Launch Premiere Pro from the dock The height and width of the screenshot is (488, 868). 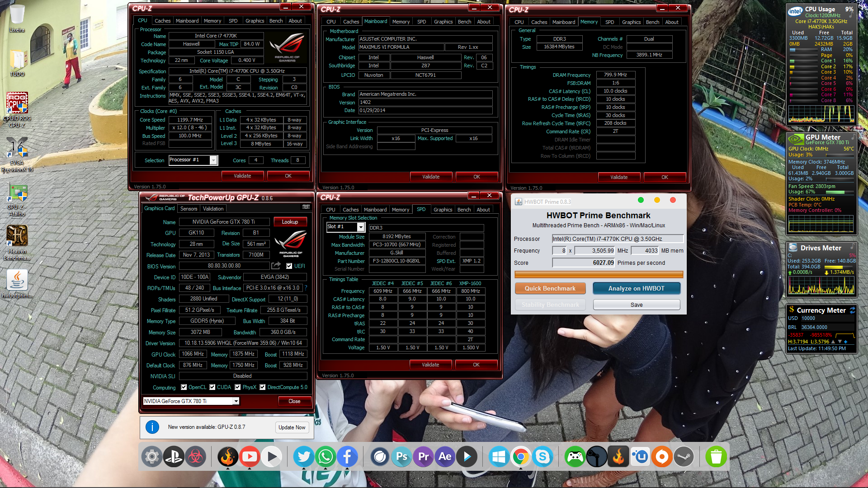click(x=423, y=457)
